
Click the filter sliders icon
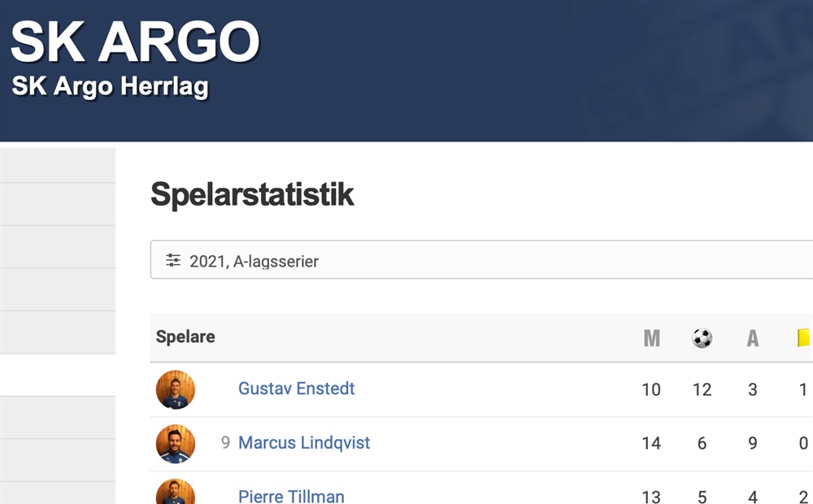click(172, 260)
